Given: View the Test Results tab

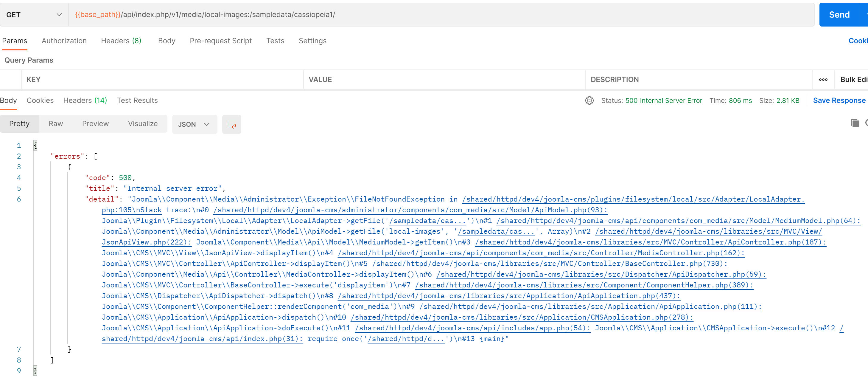Looking at the screenshot, I should point(137,100).
